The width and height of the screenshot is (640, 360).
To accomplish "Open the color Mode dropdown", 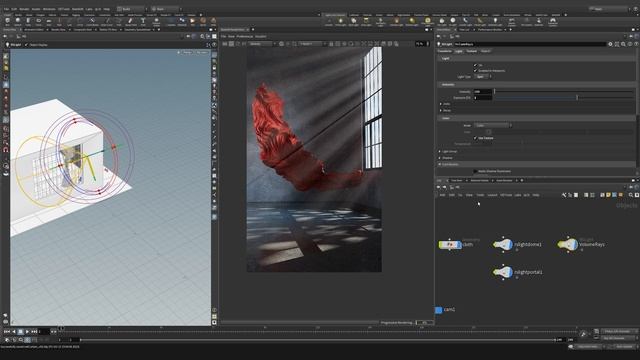I will click(x=493, y=125).
